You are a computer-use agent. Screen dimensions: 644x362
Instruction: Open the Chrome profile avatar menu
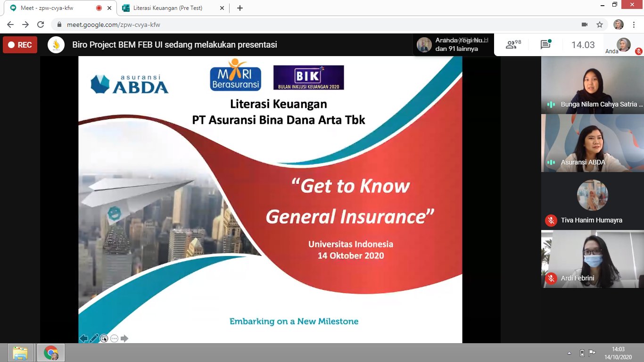619,25
